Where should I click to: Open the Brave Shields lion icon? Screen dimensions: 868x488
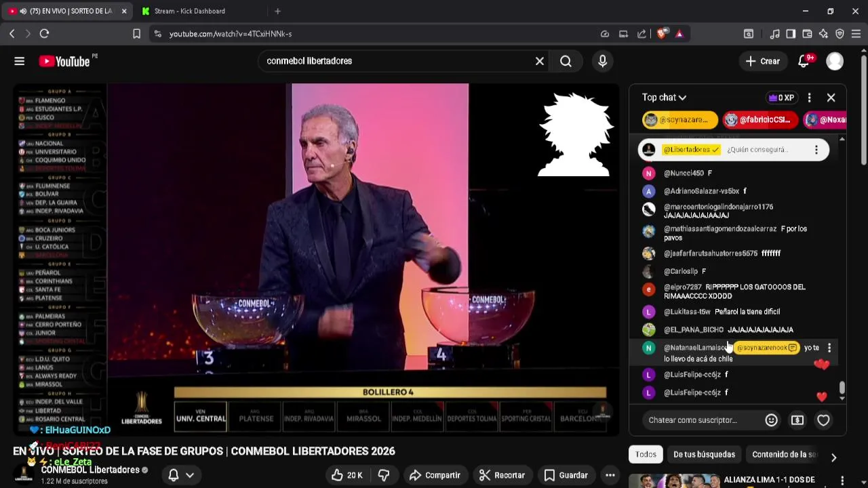pyautogui.click(x=662, y=34)
